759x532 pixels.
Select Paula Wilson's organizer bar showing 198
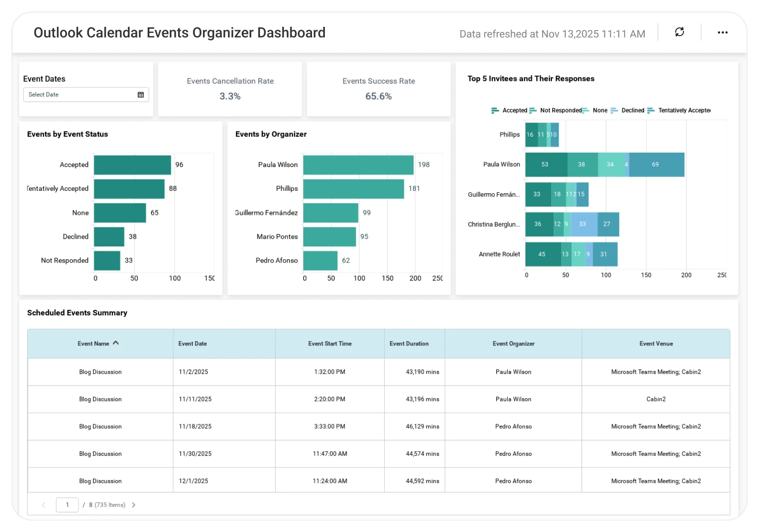pyautogui.click(x=358, y=165)
